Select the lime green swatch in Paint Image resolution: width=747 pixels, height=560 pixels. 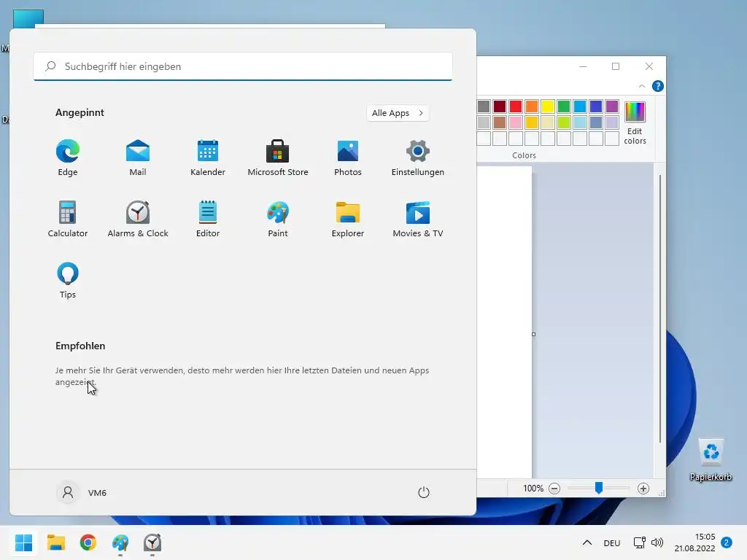[x=564, y=122]
